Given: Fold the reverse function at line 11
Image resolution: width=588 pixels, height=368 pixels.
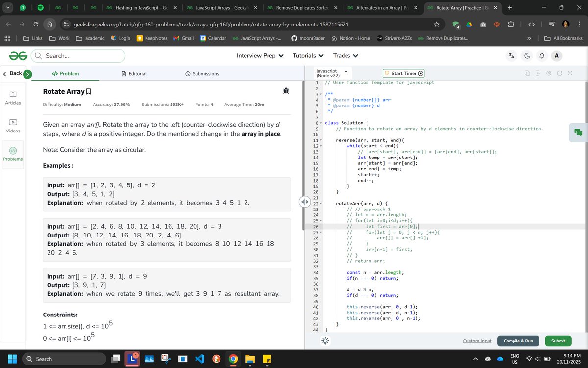Looking at the screenshot, I should point(320,140).
